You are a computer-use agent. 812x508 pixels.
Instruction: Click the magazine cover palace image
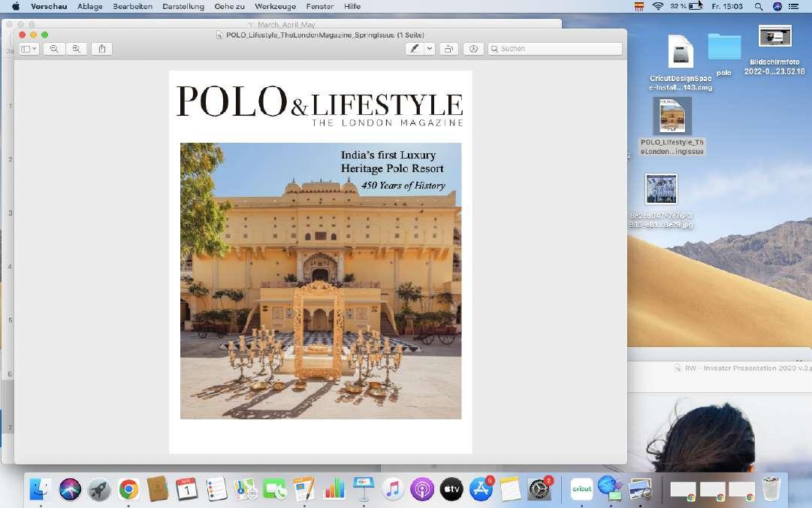[321, 280]
